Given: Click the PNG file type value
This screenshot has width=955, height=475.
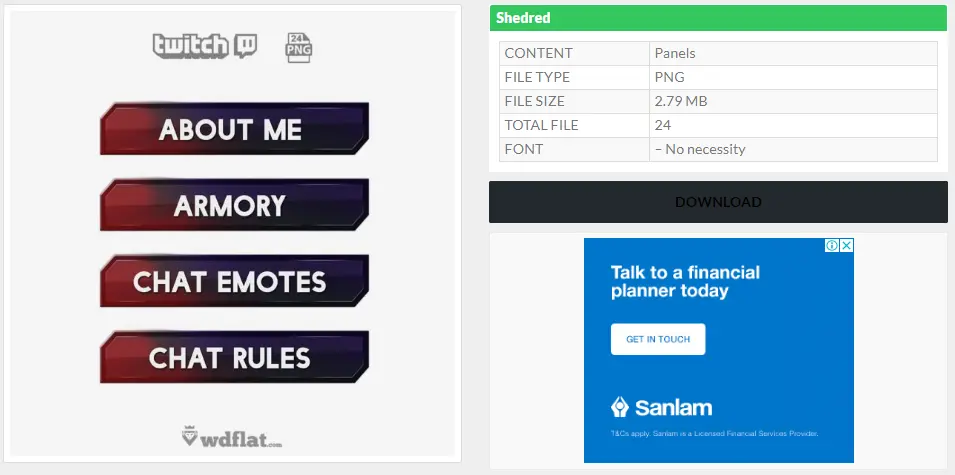Looking at the screenshot, I should click(x=670, y=77).
